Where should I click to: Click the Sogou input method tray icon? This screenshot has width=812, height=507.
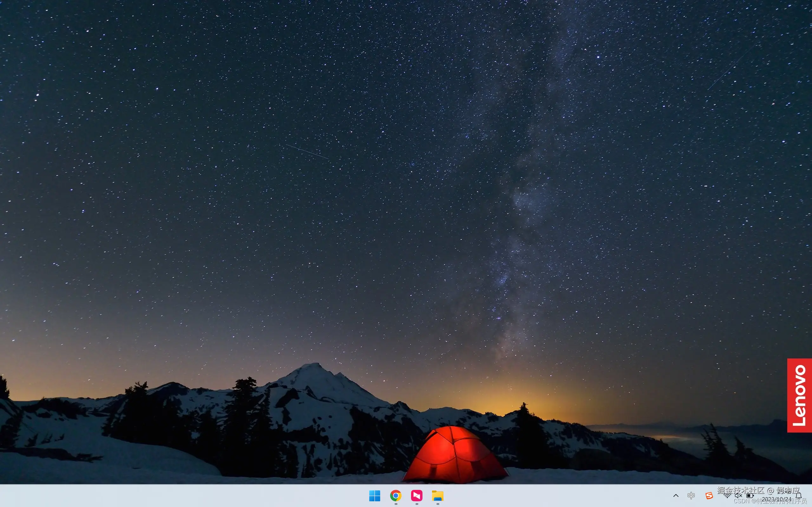[x=709, y=496]
